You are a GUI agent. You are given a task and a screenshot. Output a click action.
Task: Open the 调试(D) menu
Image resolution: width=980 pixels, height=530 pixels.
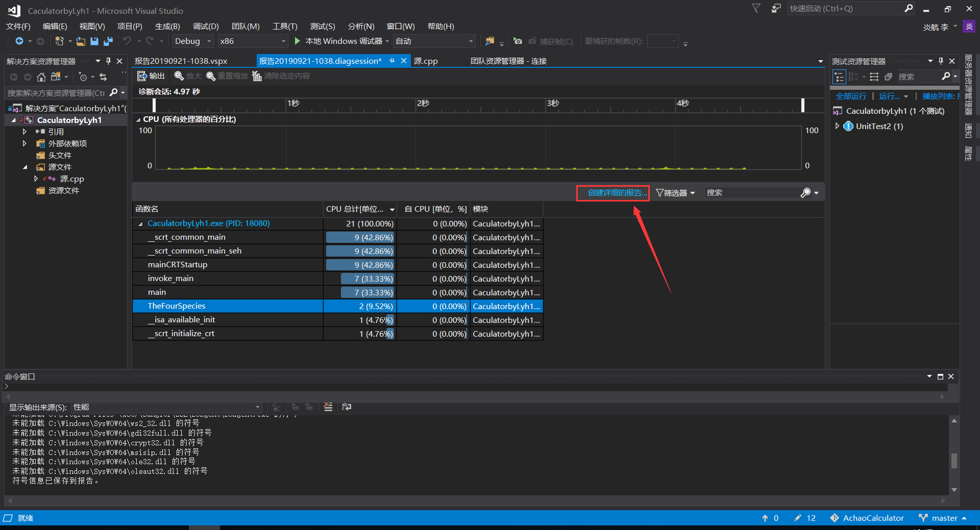point(206,26)
